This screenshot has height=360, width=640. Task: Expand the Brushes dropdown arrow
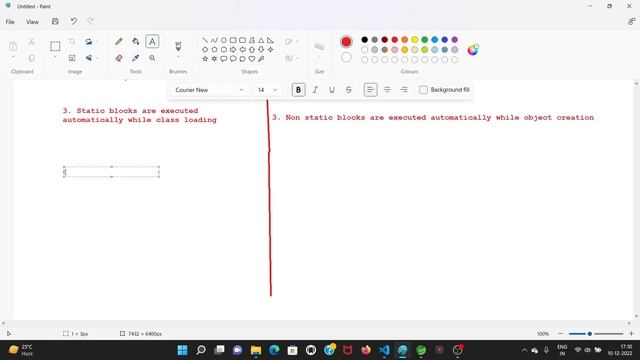coord(178,57)
